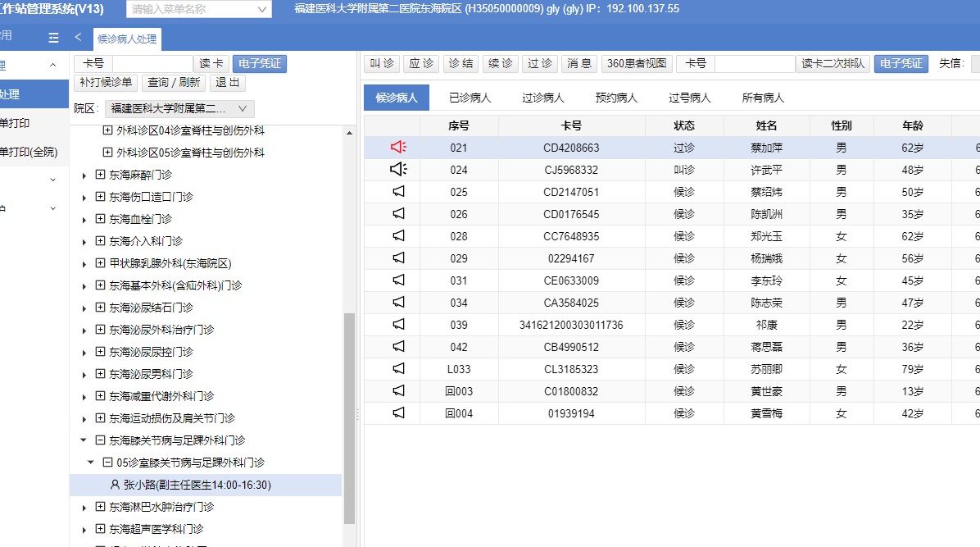Switch to the 所有病人 tab

(763, 98)
